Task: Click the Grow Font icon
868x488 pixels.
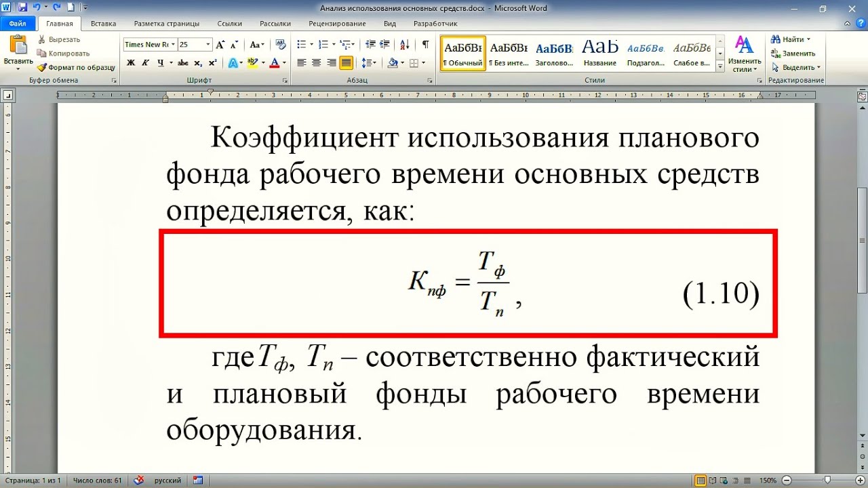Action: (218, 45)
